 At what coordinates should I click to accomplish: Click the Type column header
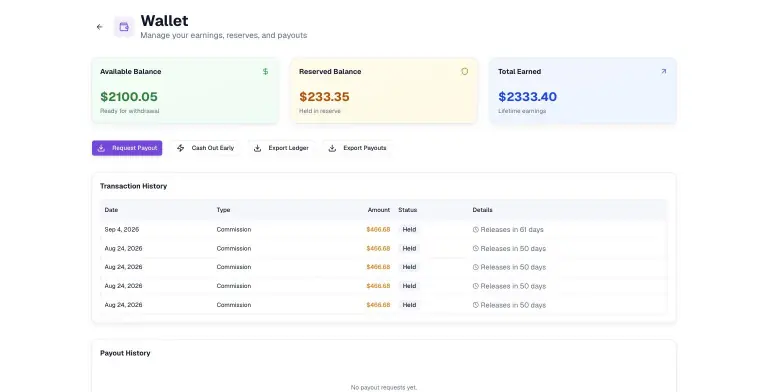pos(223,210)
